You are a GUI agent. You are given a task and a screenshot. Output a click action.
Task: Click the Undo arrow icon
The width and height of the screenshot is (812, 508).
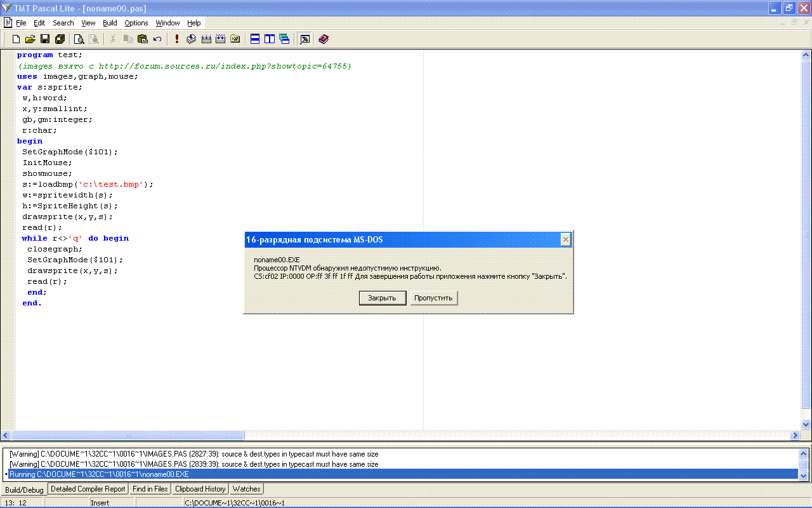tap(157, 39)
